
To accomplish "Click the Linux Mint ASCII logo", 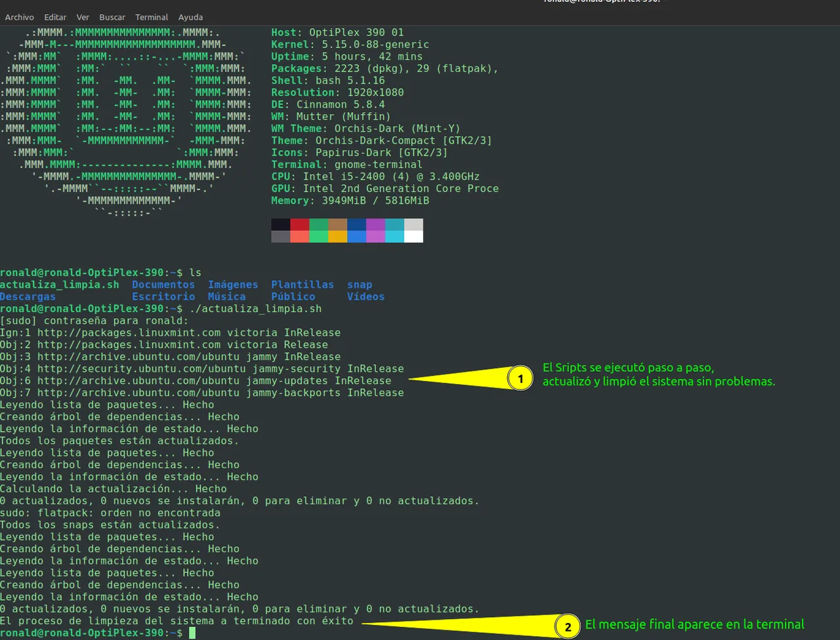I will (x=126, y=123).
